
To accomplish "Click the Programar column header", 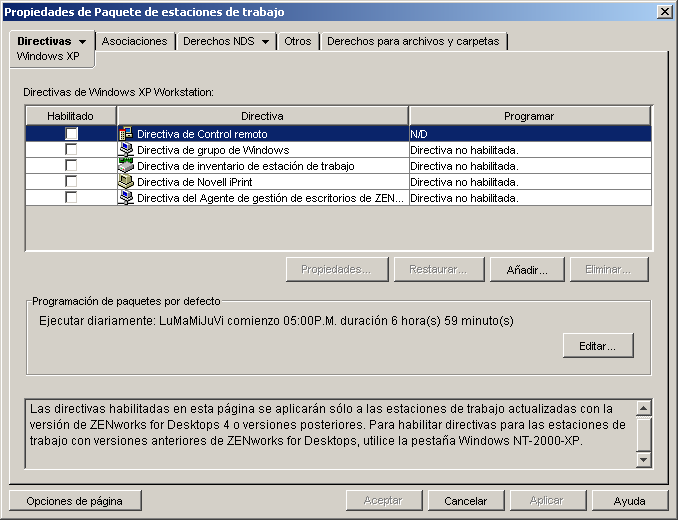I will [x=529, y=116].
